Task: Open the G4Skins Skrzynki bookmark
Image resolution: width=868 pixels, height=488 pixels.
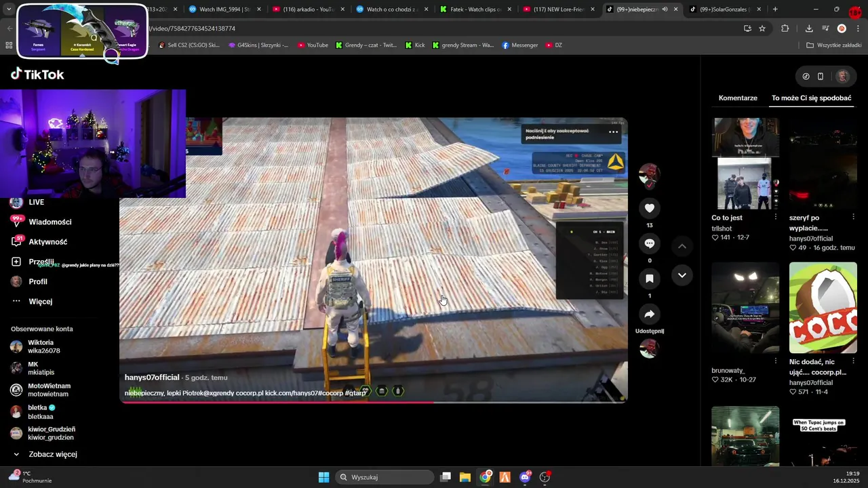Action: pos(258,45)
